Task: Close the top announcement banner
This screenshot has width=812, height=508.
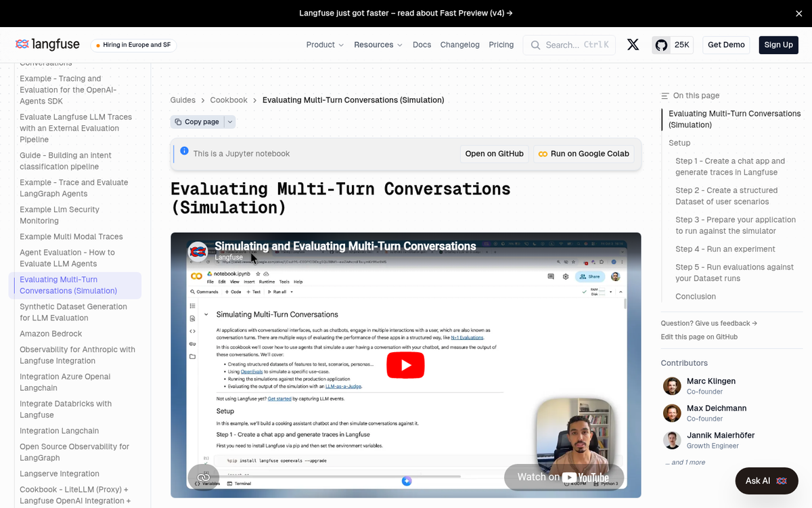Action: click(798, 13)
